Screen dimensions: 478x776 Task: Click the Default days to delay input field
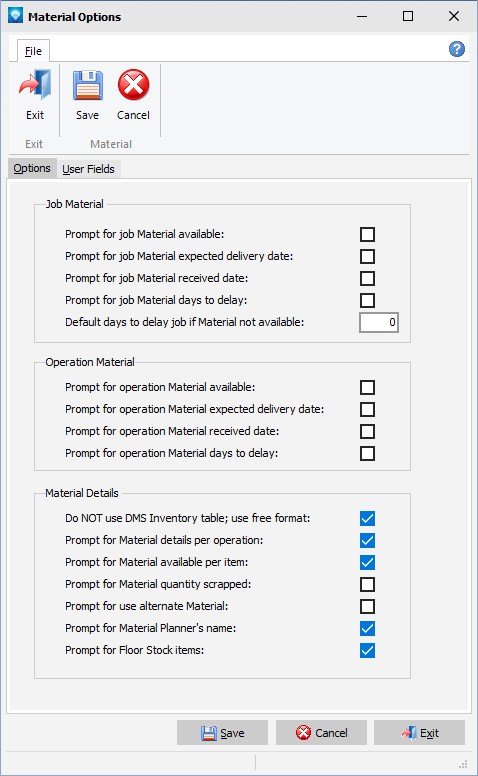379,322
